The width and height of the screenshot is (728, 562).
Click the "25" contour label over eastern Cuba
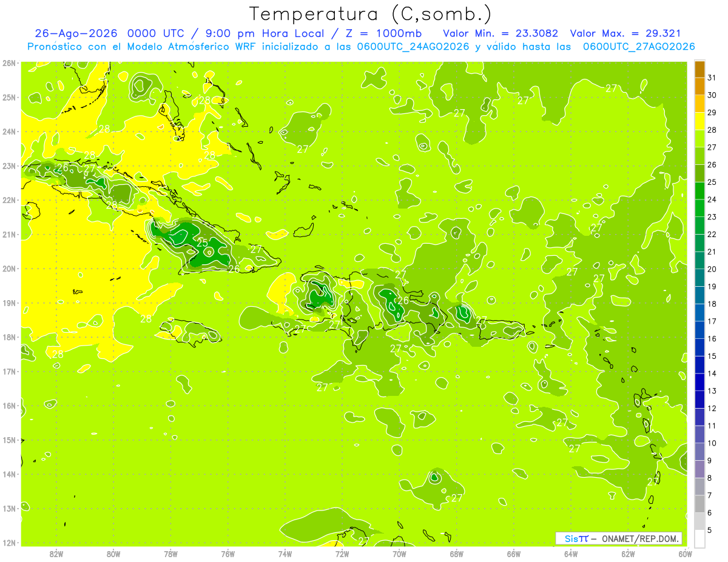(202, 243)
